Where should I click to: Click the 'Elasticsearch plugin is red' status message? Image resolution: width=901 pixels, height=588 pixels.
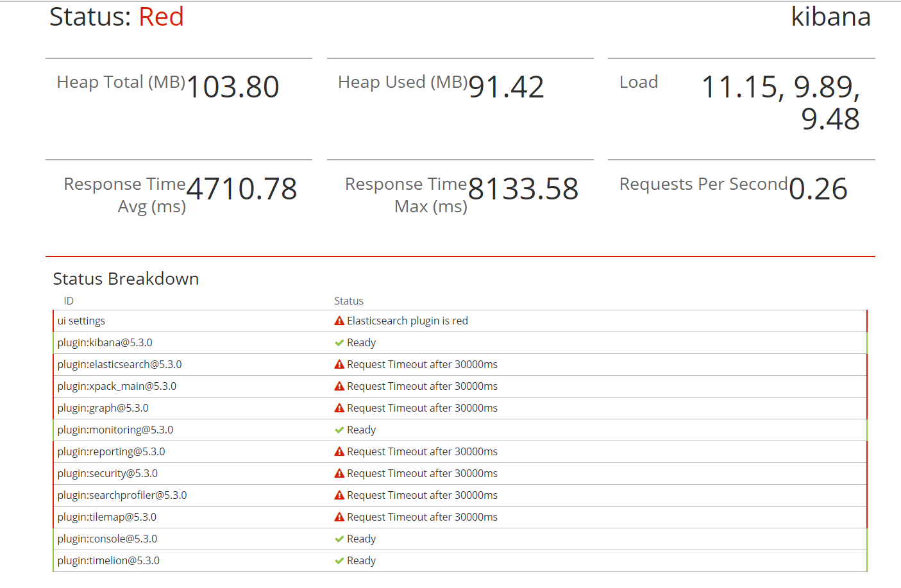[407, 321]
